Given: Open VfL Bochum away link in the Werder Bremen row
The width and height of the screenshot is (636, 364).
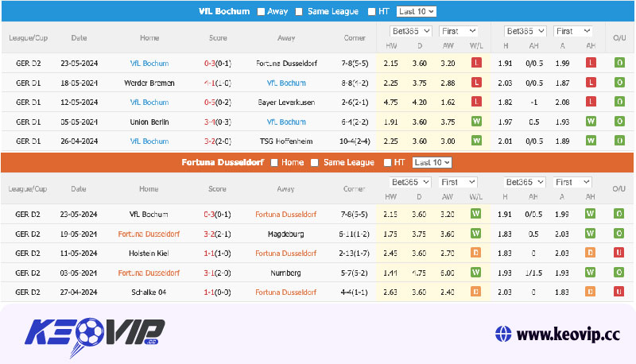Looking at the screenshot, I should click(286, 83).
